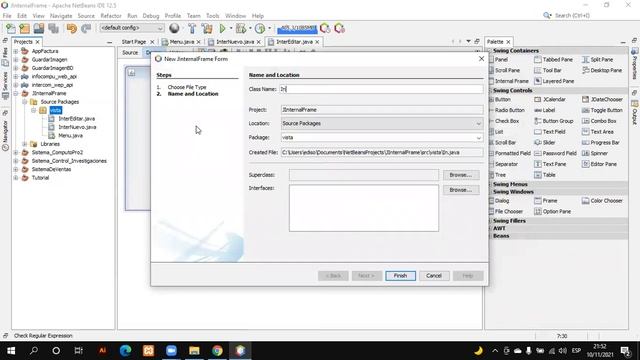
Task: Click the New Project toolbar icon
Action: tap(24, 28)
